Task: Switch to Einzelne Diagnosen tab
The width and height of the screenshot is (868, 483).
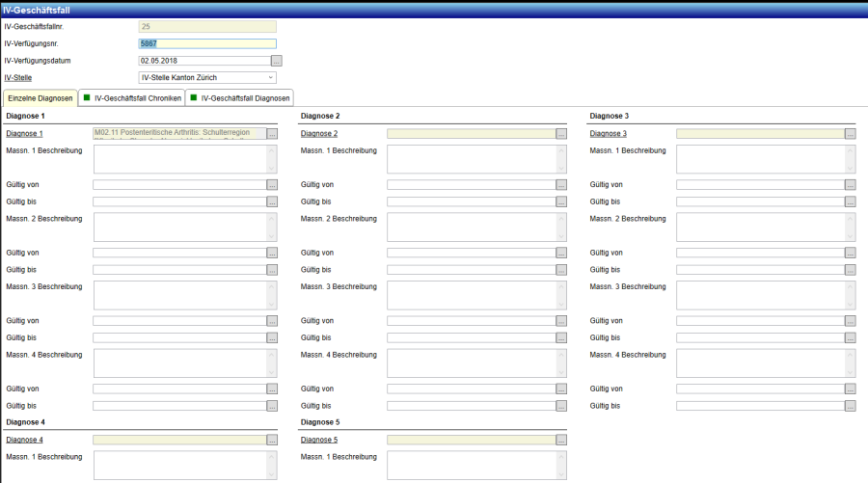Action: click(x=41, y=98)
